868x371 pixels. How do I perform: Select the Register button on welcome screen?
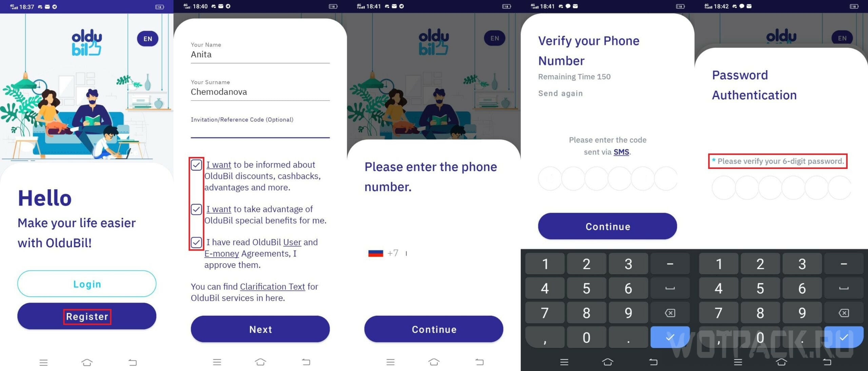pyautogui.click(x=87, y=316)
